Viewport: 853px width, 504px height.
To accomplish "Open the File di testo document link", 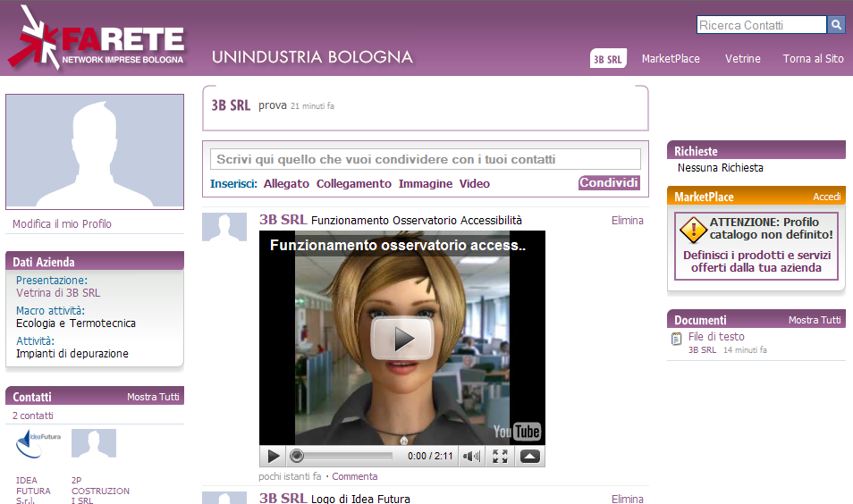I will pyautogui.click(x=716, y=337).
